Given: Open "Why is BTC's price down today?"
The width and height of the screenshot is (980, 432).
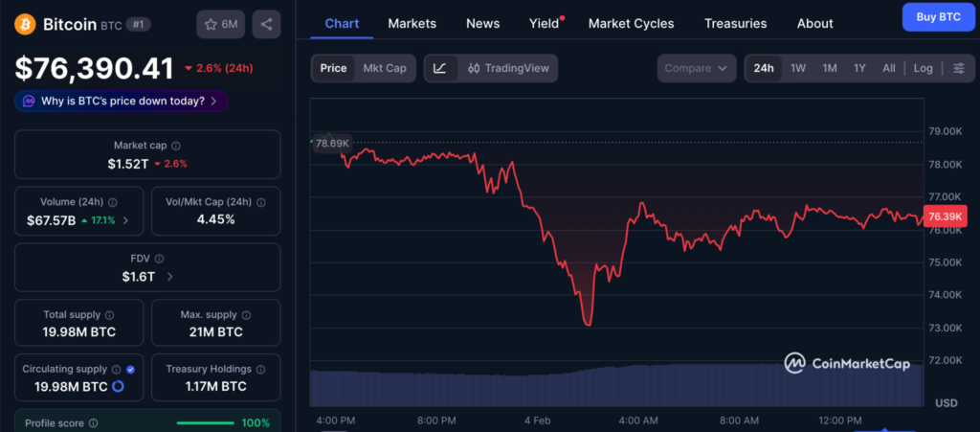Looking at the screenshot, I should 121,101.
